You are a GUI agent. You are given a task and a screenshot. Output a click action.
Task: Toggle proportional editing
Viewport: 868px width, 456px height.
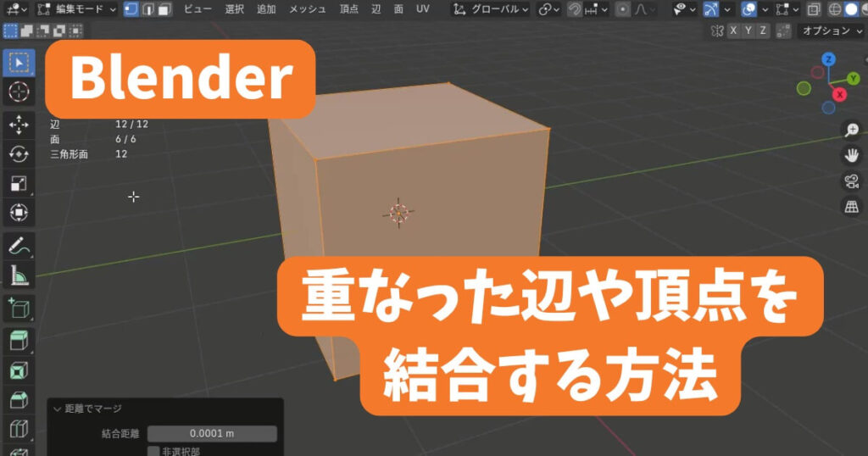[x=623, y=8]
